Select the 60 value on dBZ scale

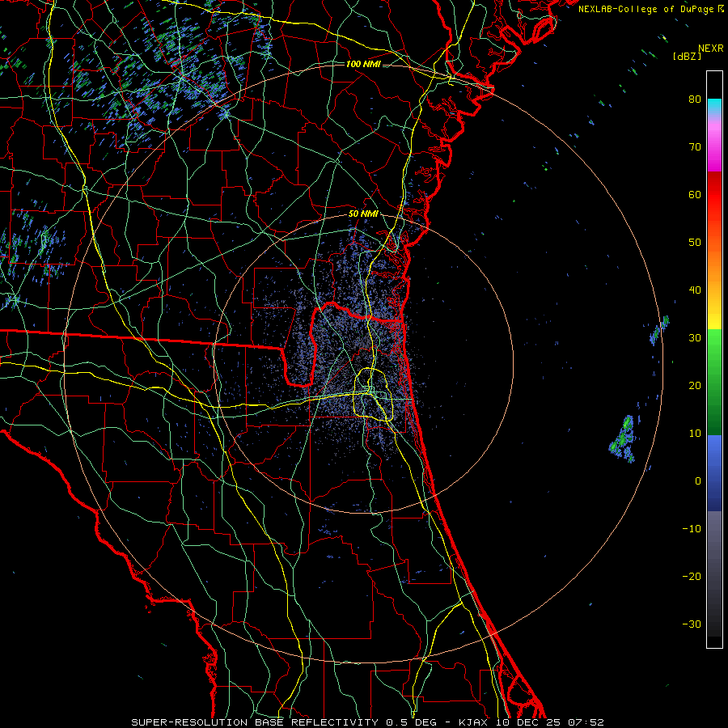pyautogui.click(x=695, y=194)
